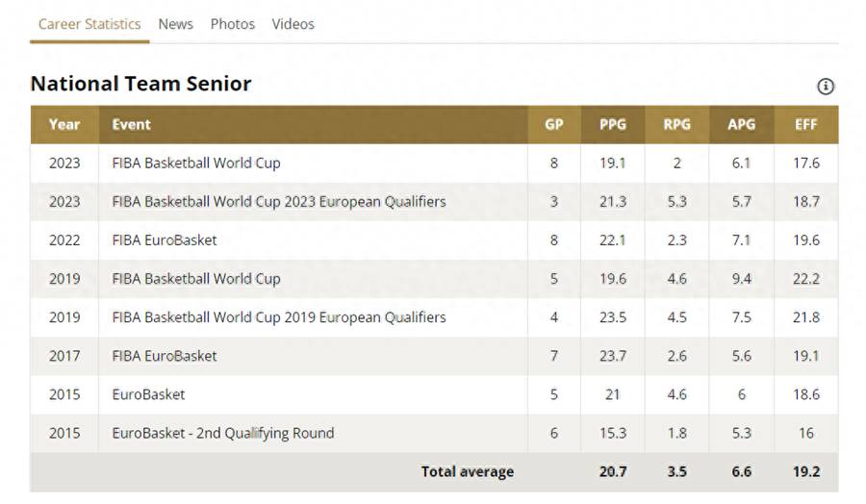Open the 2023 FIBA Basketball World Cup row
Viewport: 866px width, 504px height.
(x=434, y=164)
